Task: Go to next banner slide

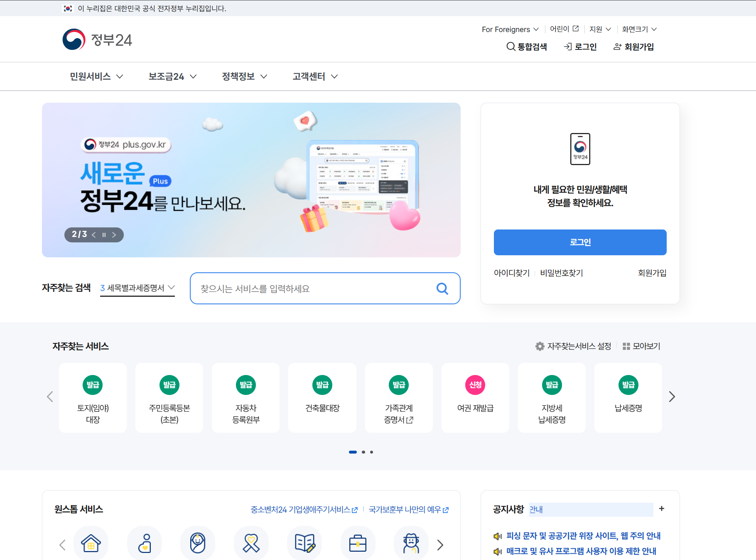Action: [114, 235]
